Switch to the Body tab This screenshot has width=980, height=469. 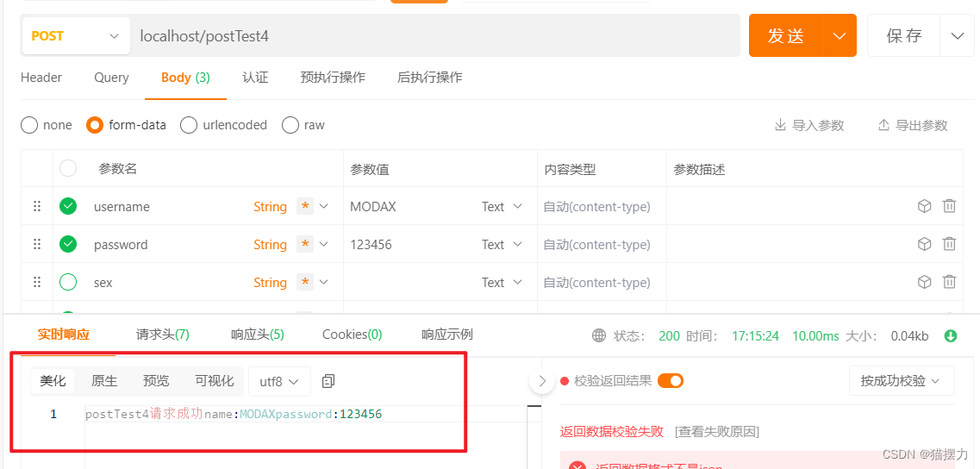pos(185,78)
